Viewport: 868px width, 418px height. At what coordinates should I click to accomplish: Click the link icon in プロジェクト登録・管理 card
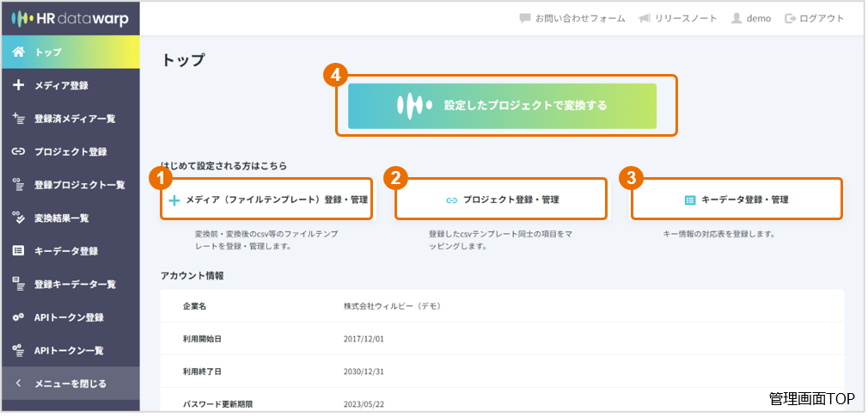452,200
